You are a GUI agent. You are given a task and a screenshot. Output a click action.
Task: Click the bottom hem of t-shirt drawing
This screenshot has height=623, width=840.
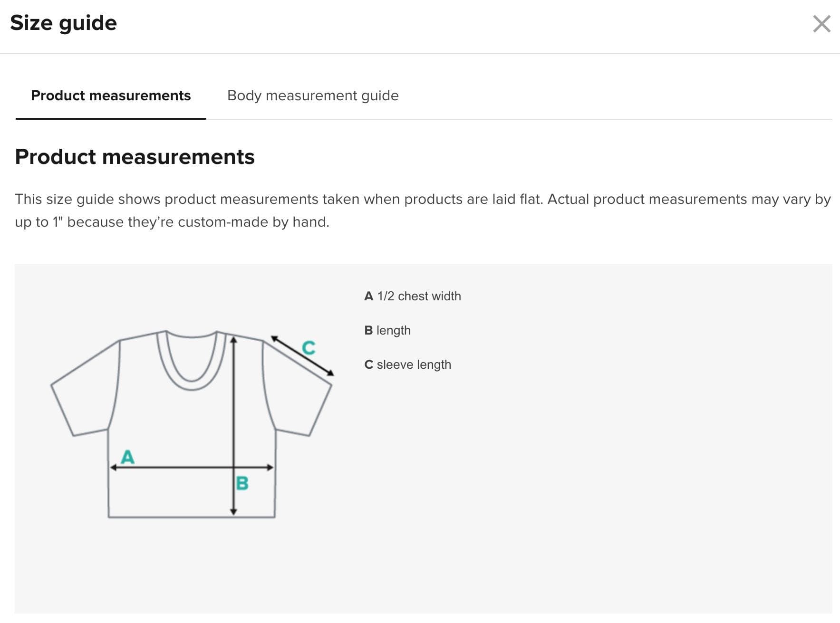point(192,517)
